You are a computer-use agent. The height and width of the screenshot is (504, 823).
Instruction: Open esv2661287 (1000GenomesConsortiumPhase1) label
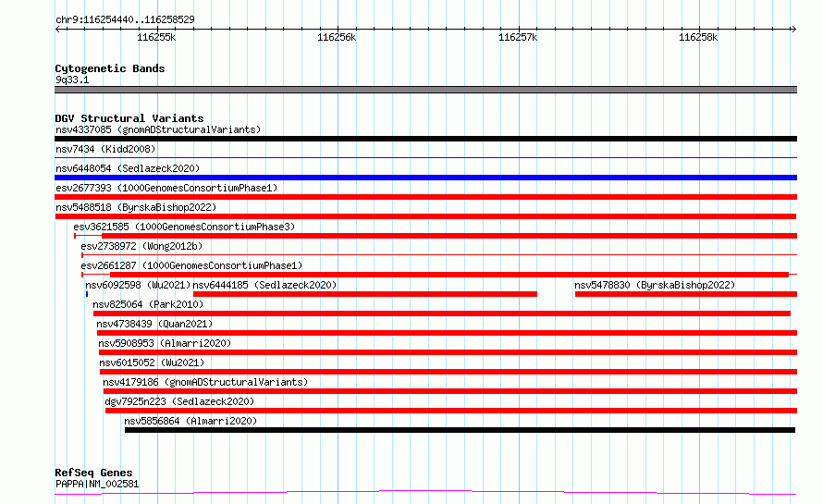tap(191, 265)
